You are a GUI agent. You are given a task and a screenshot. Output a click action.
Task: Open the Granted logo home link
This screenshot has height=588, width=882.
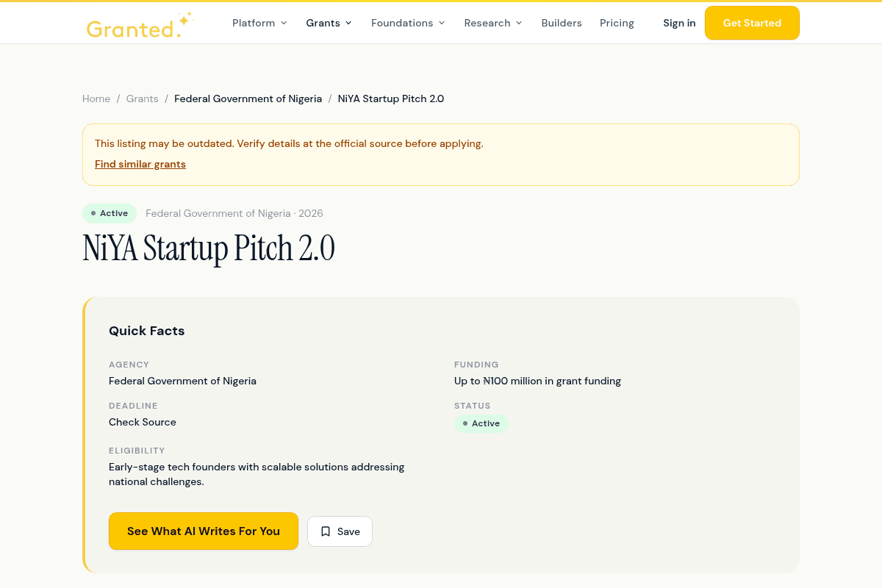tap(140, 24)
